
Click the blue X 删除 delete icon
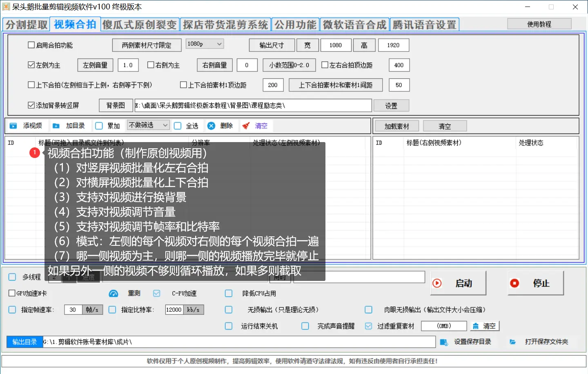coord(211,125)
